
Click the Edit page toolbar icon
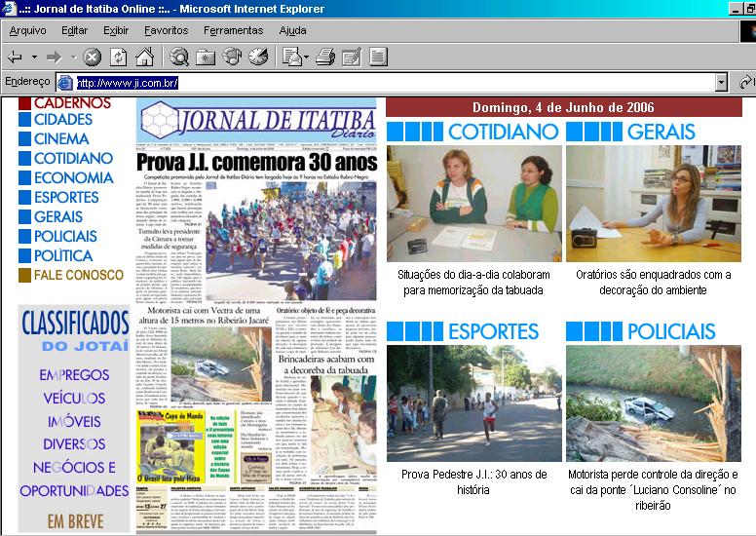(x=352, y=57)
